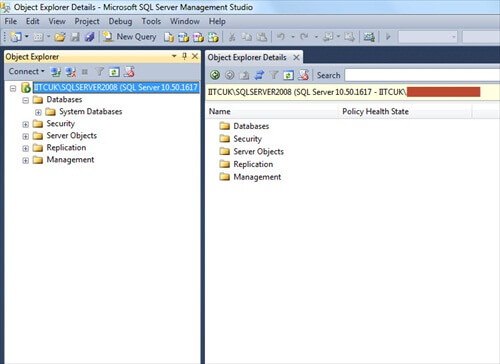The width and height of the screenshot is (500, 364).
Task: Close the Object Explorer panel
Action: (195, 56)
